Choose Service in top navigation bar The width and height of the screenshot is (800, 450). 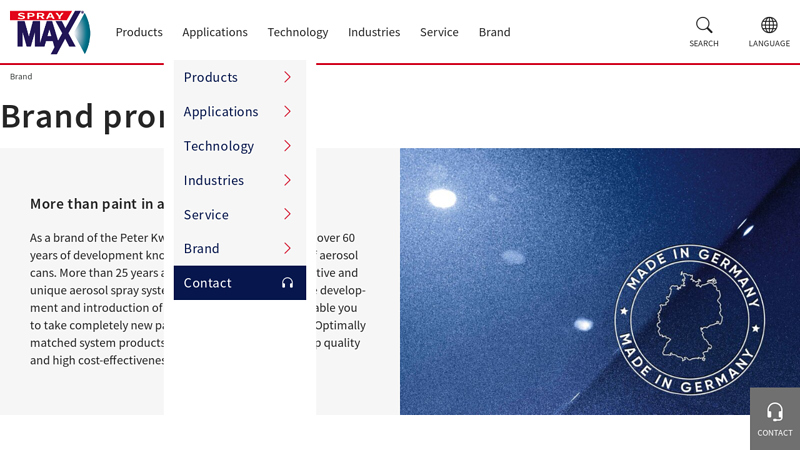[x=439, y=32]
